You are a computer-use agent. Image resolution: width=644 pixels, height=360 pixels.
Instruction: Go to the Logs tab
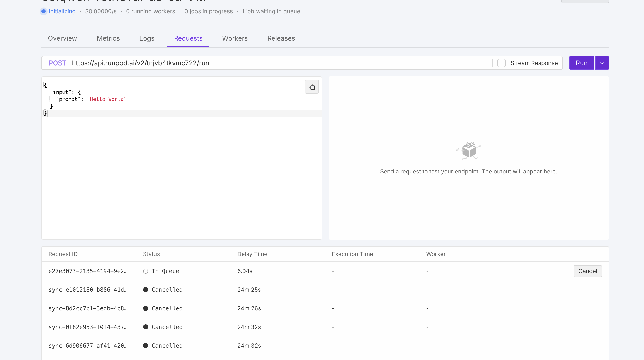(x=147, y=38)
